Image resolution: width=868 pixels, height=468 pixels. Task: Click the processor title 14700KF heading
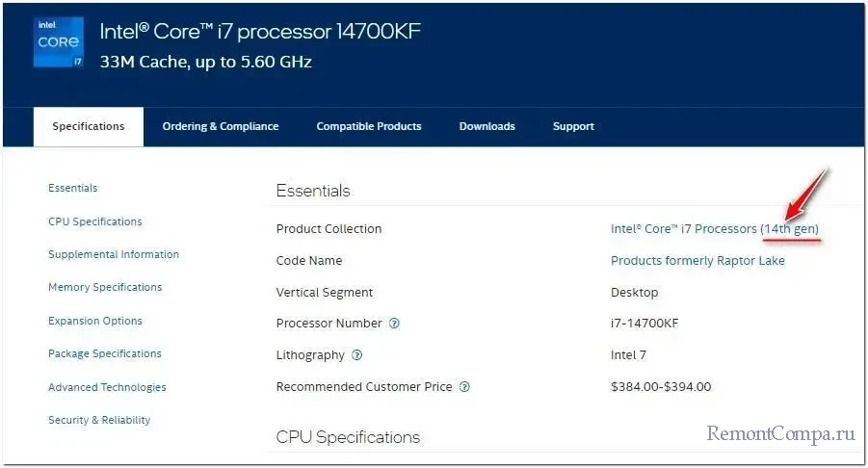pyautogui.click(x=260, y=32)
